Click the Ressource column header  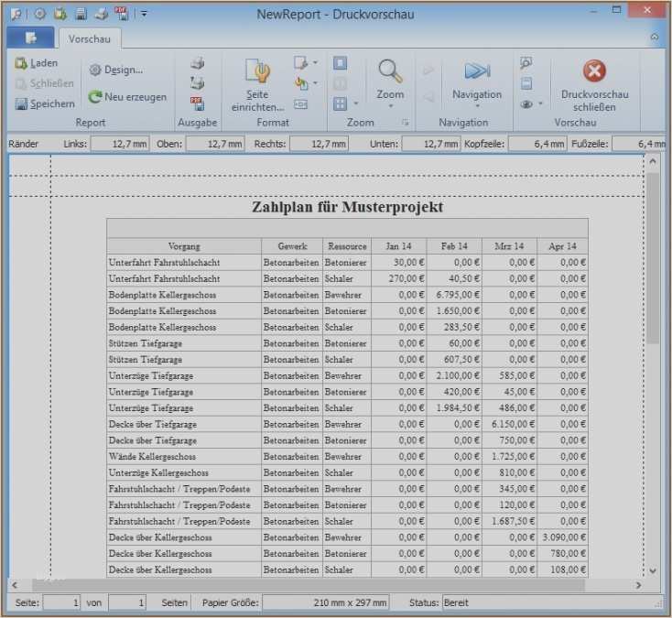(347, 246)
